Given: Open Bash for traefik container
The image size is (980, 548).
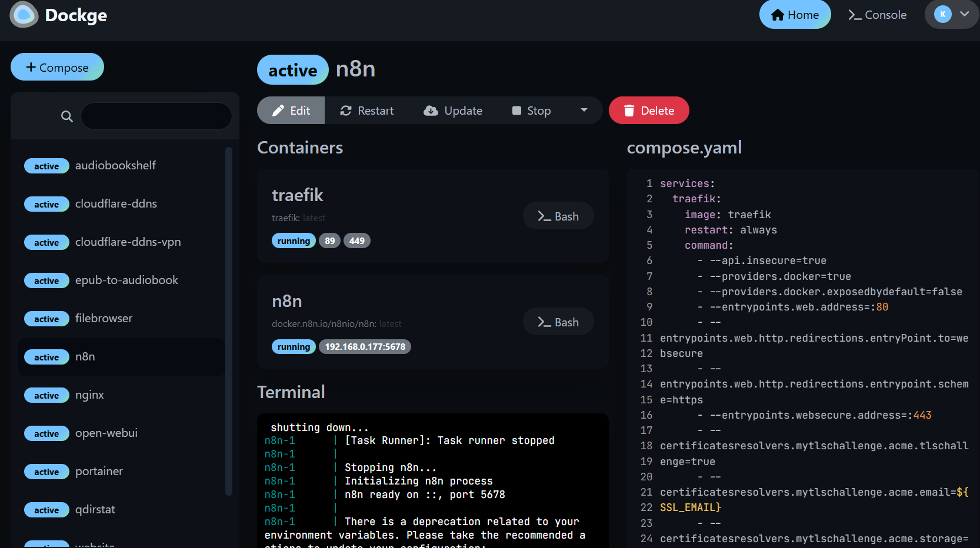Looking at the screenshot, I should [x=558, y=216].
